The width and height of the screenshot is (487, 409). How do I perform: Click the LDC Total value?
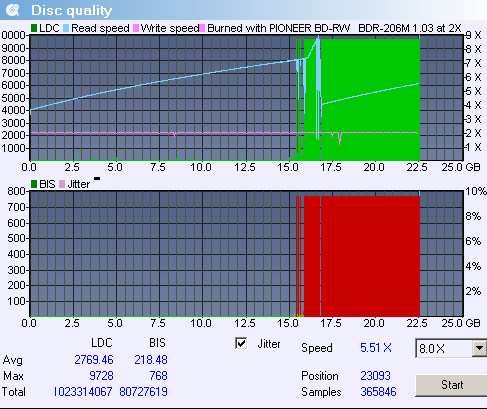83,392
